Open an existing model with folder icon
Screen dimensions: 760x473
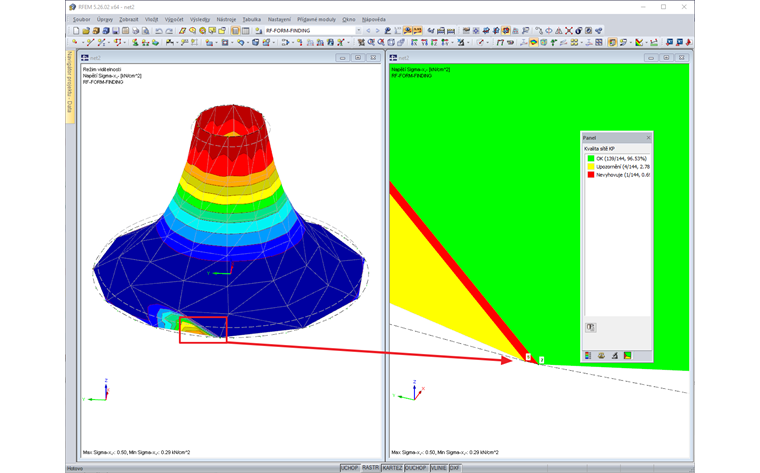(86, 31)
